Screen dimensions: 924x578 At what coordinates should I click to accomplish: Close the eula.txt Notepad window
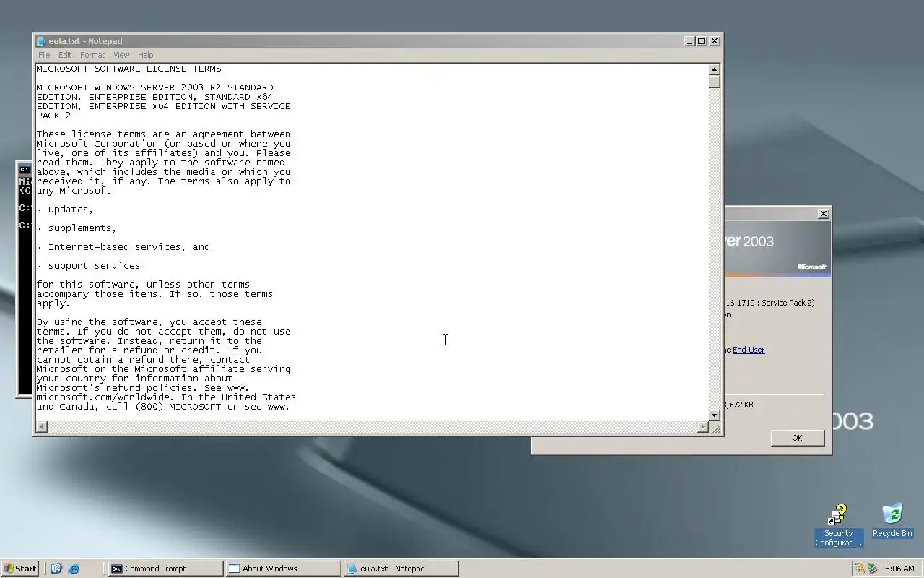(x=715, y=41)
